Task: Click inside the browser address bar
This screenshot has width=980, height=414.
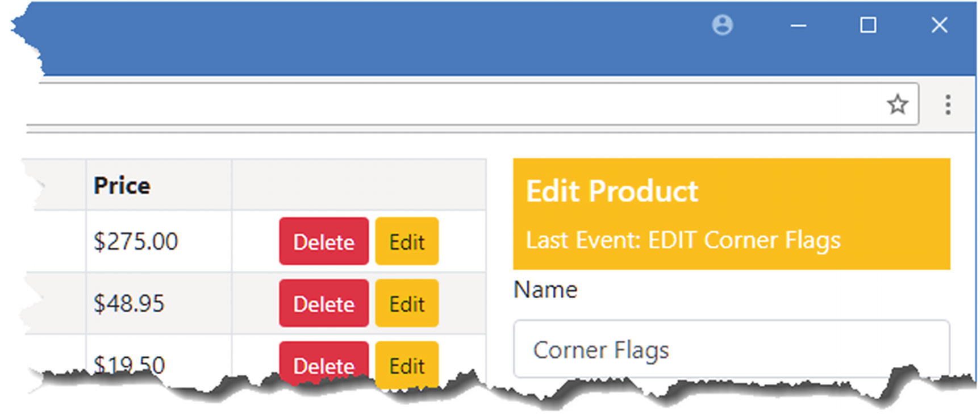Action: click(454, 104)
